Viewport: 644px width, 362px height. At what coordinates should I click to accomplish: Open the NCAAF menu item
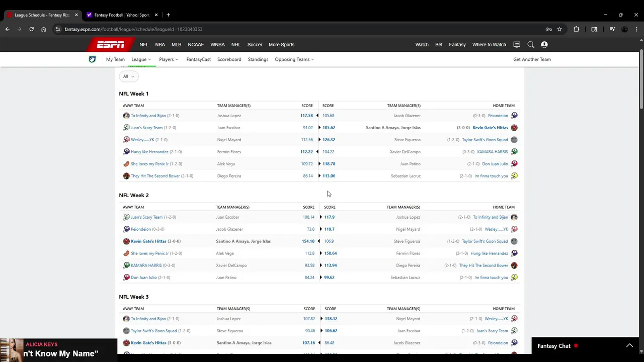[196, 45]
